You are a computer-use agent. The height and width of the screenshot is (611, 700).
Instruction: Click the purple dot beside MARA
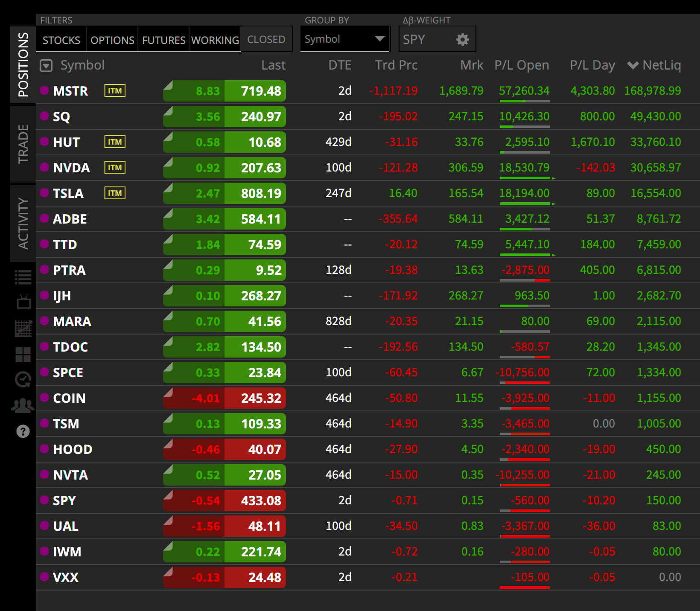tap(44, 321)
